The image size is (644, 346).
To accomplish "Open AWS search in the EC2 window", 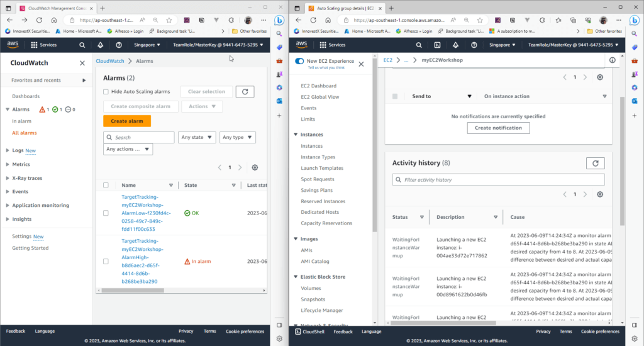I will 418,45.
